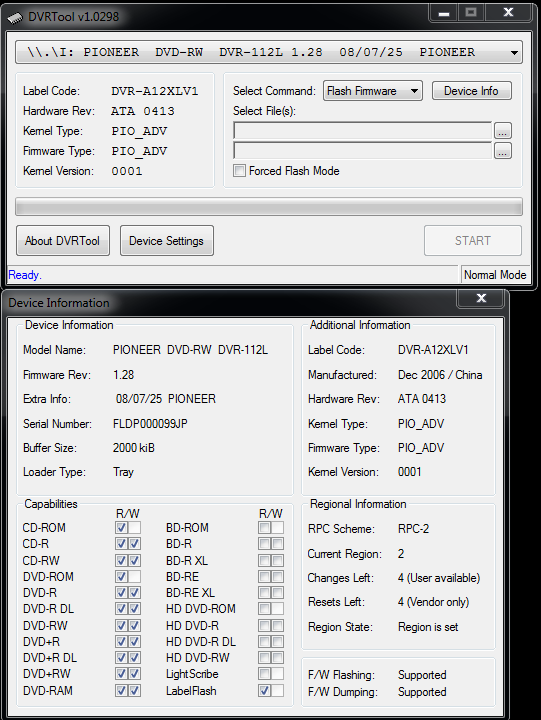Click the DVRTool app icon in title bar
The image size is (541, 720).
(x=15, y=17)
